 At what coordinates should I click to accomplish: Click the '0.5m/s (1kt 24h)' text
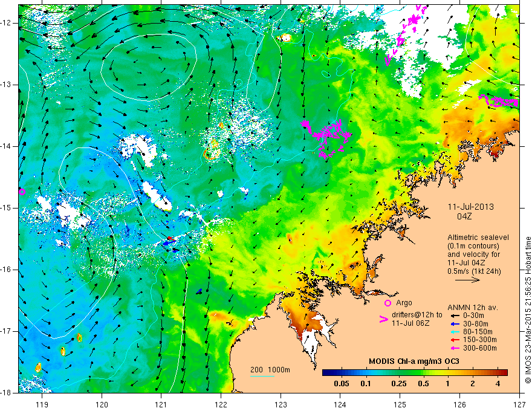point(474,271)
